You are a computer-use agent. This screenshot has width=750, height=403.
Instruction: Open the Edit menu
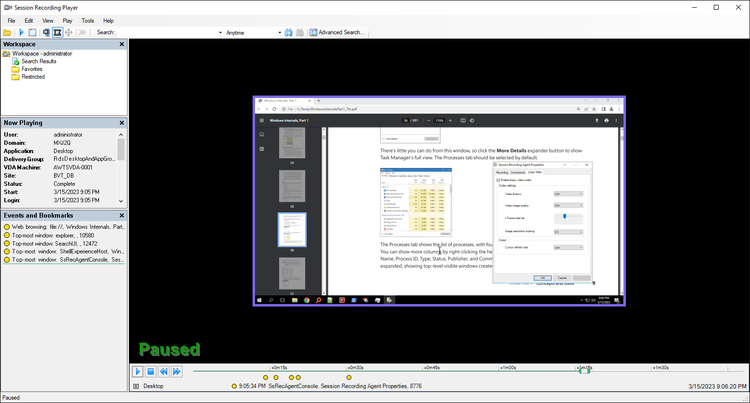pyautogui.click(x=29, y=21)
